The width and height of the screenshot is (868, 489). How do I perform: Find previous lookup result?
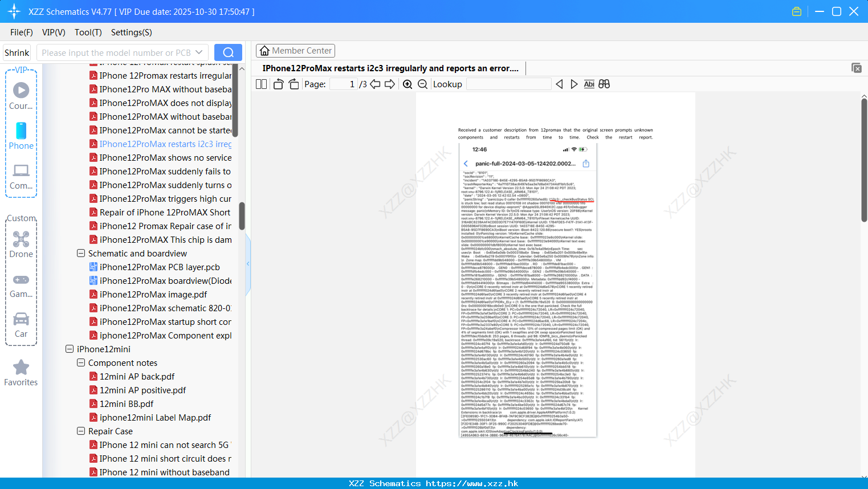tap(559, 84)
